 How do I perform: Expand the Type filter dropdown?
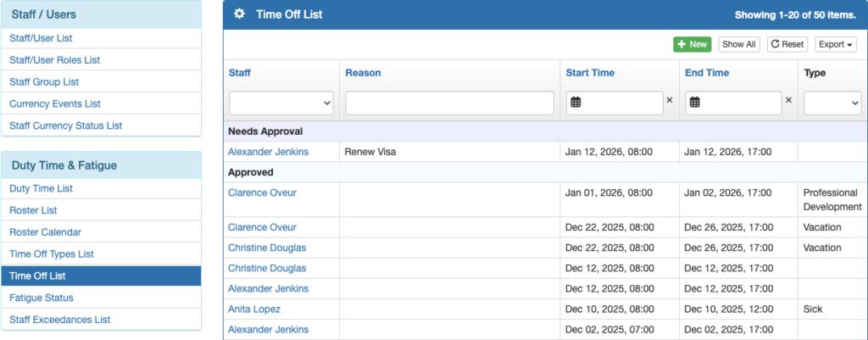tap(832, 103)
